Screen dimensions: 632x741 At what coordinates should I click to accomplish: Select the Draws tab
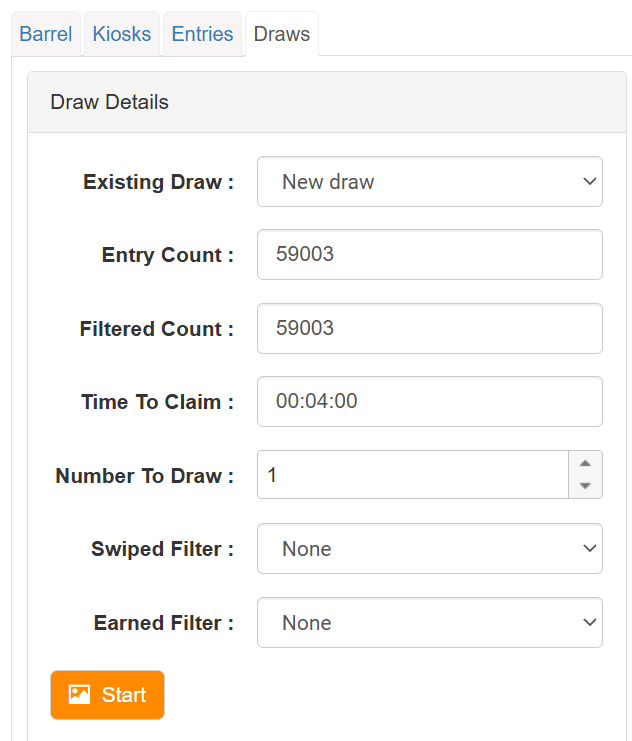[x=281, y=34]
